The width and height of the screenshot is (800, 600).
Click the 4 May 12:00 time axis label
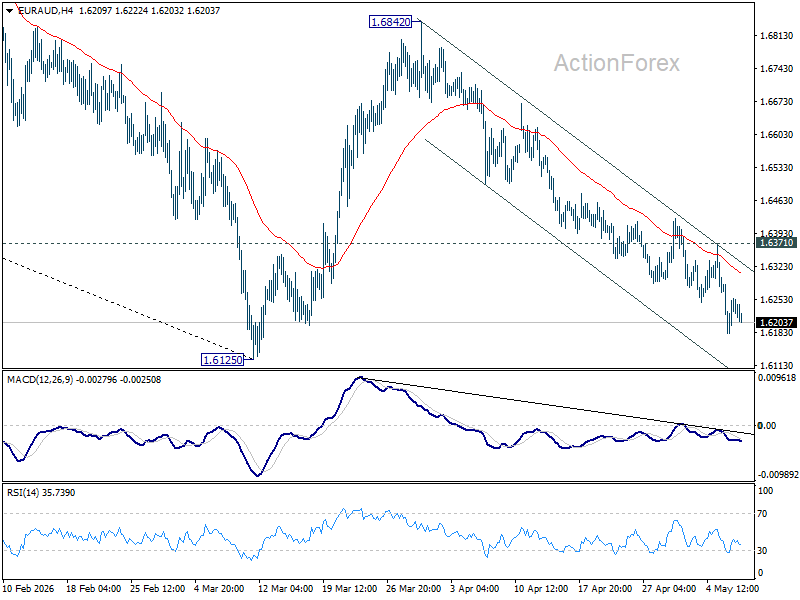(732, 588)
